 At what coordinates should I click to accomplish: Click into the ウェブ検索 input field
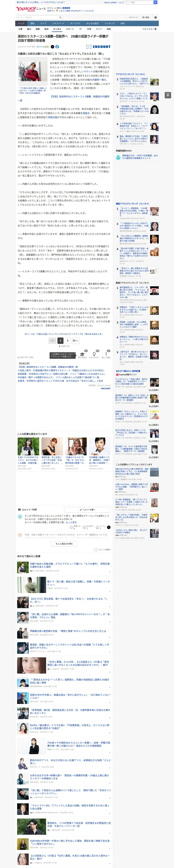tap(139, 2)
